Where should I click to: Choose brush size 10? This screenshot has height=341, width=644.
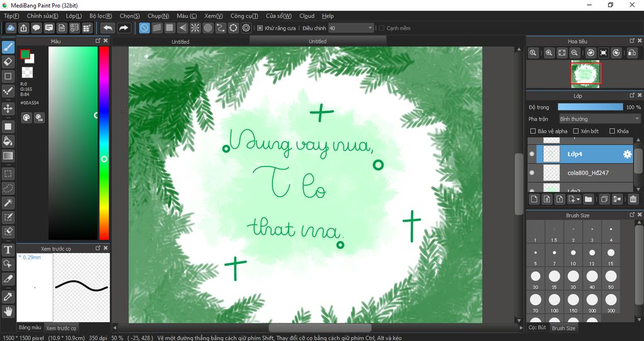click(x=573, y=256)
